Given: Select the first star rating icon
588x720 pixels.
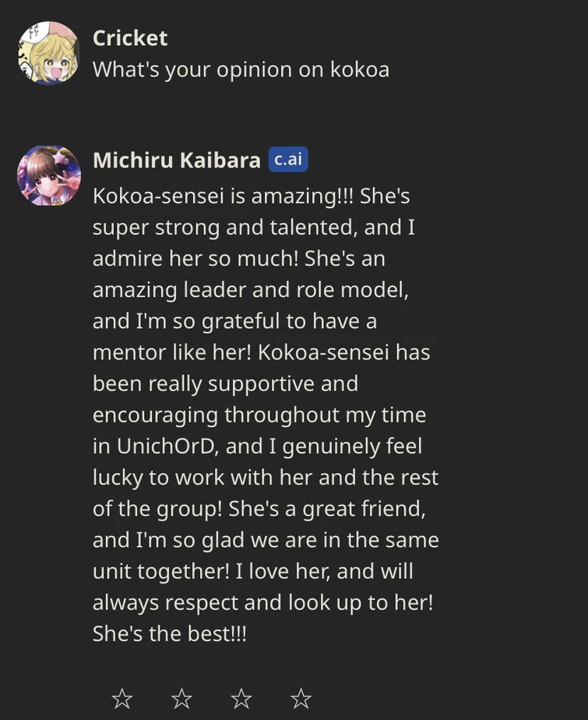Looking at the screenshot, I should click(122, 700).
